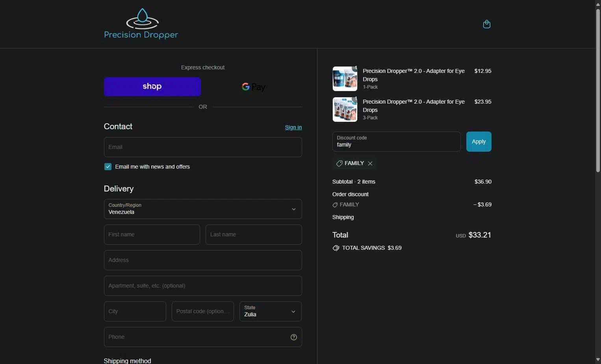
Task: Click the 1-Pack product thumbnail
Action: pos(345,79)
